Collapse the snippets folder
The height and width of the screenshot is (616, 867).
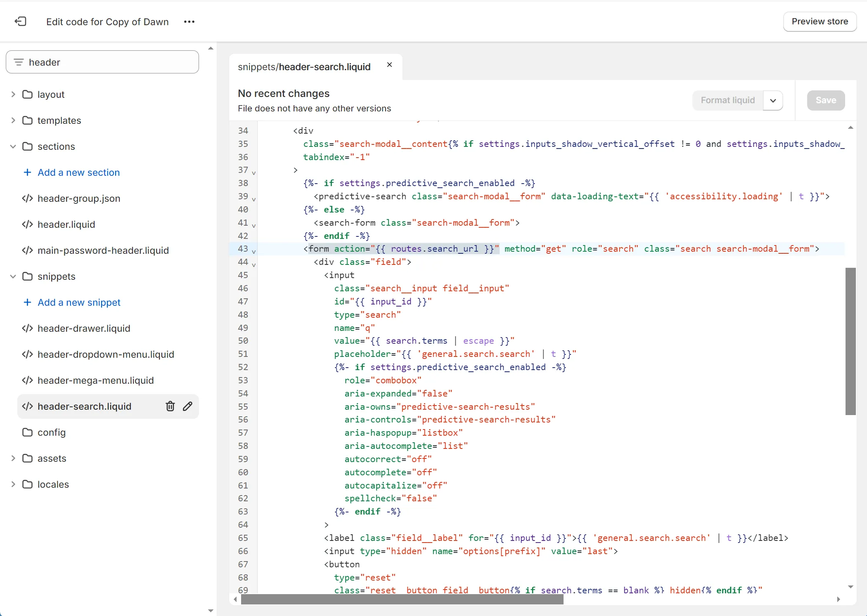pyautogui.click(x=13, y=276)
